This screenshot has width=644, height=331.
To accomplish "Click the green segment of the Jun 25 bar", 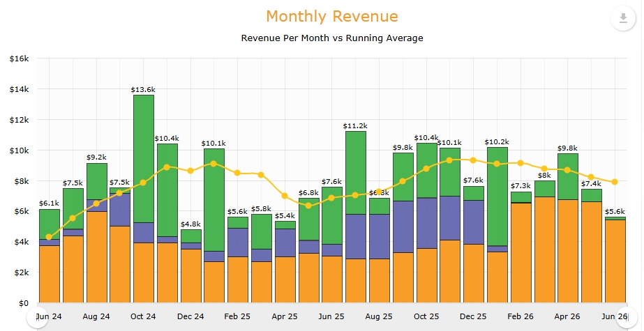I will pyautogui.click(x=332, y=216).
